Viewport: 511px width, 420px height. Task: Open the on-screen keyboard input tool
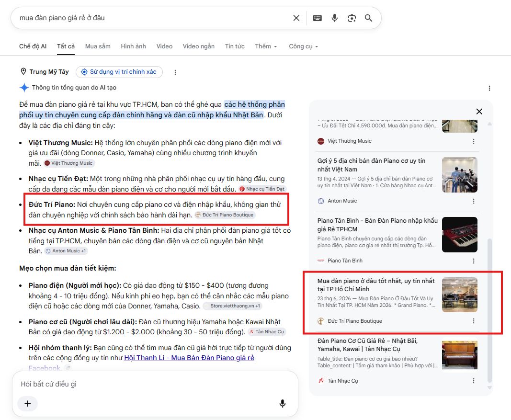point(317,18)
